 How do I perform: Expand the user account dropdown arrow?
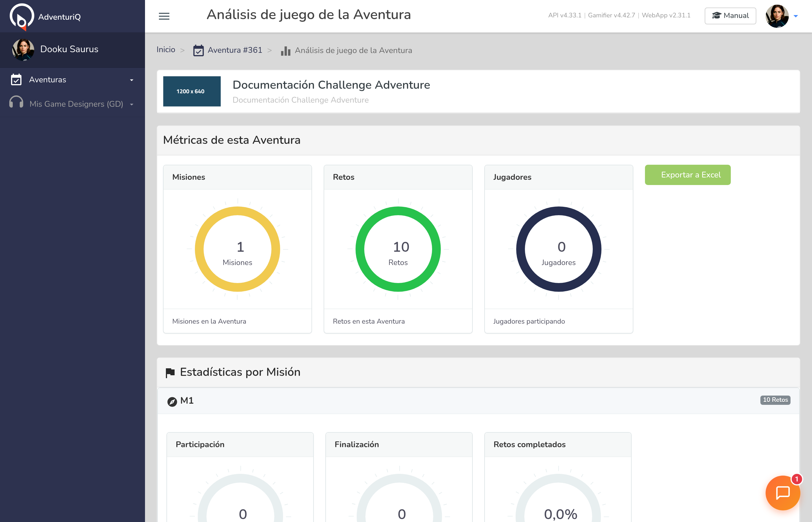click(x=796, y=16)
